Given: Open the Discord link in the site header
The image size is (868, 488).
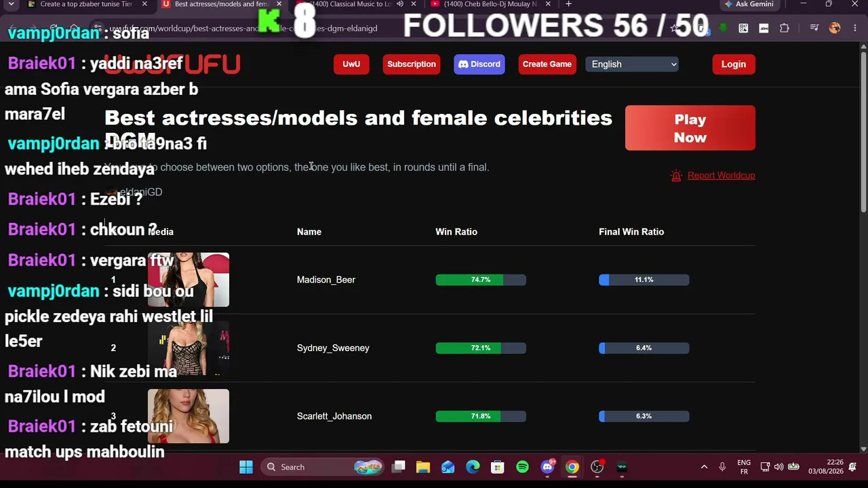Looking at the screenshot, I should pyautogui.click(x=479, y=64).
